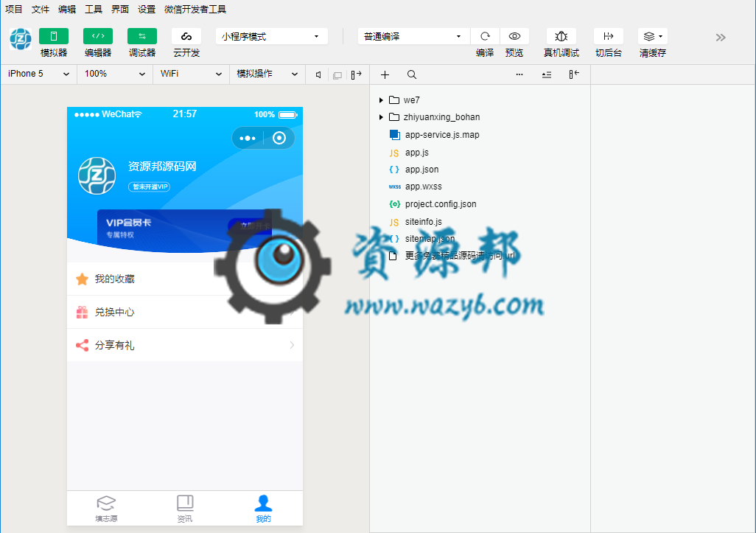756x533 pixels.
Task: Click the mini program three-dots menu capsule
Action: (248, 139)
